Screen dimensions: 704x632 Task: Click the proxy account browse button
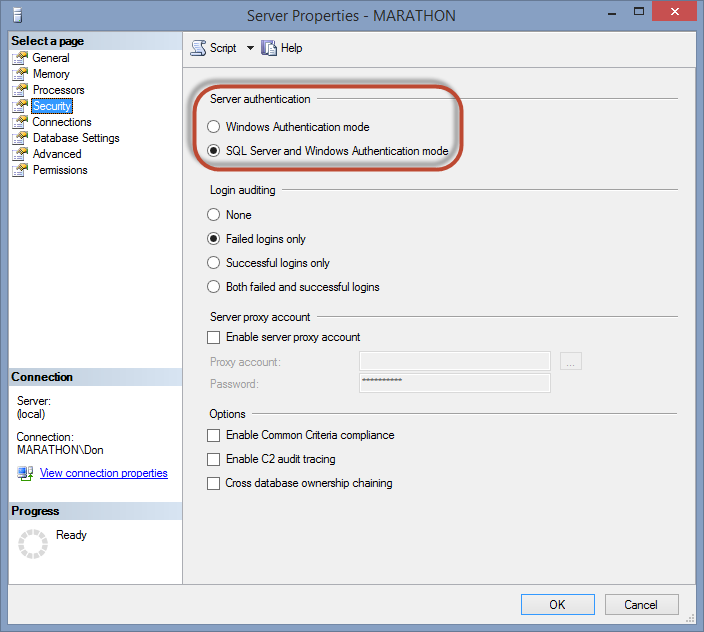571,361
